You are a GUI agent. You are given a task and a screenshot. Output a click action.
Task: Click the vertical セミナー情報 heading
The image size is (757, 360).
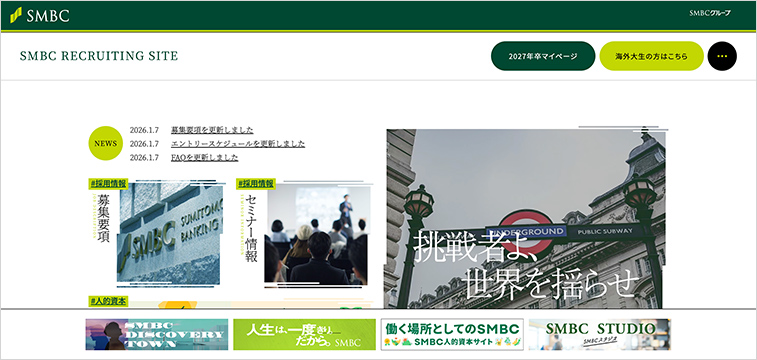(x=251, y=229)
